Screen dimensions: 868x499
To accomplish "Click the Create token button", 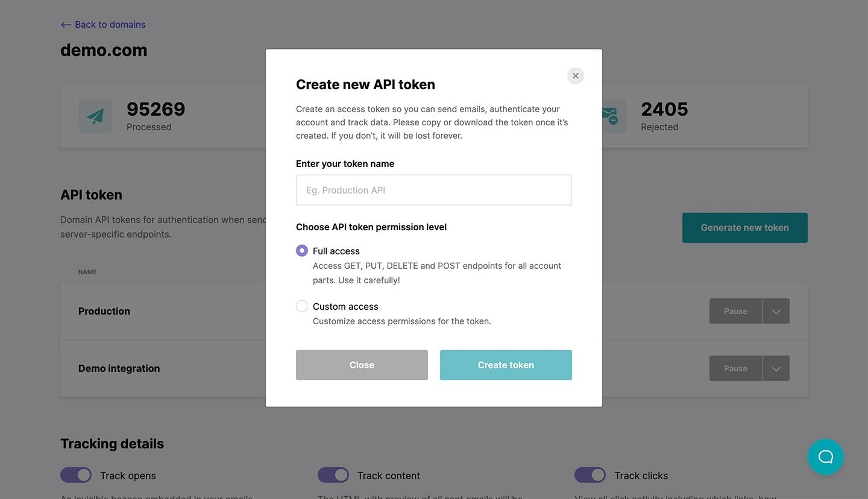I will pos(506,365).
